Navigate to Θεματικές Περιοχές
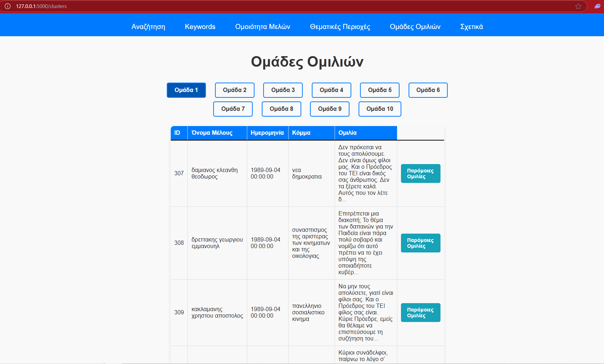Viewport: 604px width, 364px height. tap(340, 27)
